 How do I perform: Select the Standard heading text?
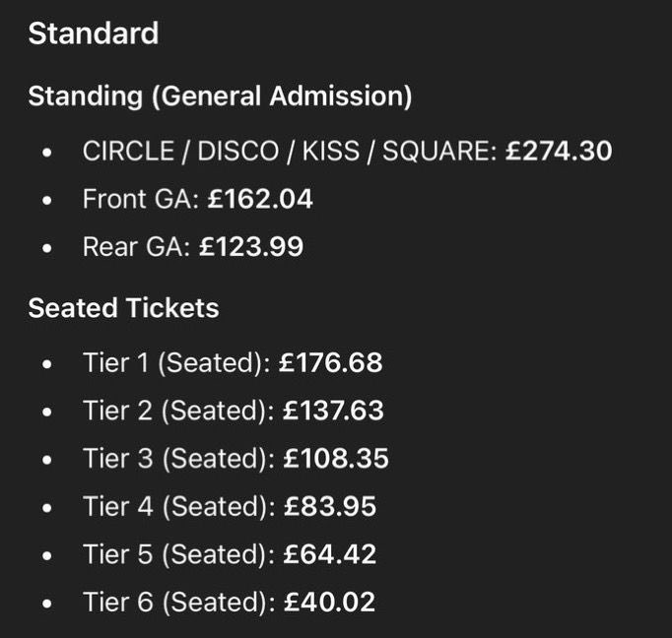pyautogui.click(x=94, y=33)
